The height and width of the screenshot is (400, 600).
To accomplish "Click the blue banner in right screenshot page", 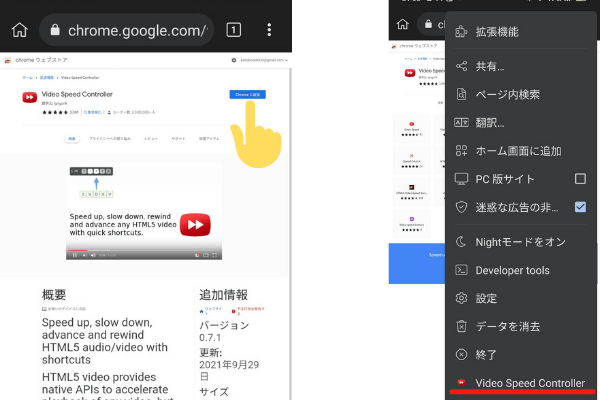I will [x=417, y=263].
